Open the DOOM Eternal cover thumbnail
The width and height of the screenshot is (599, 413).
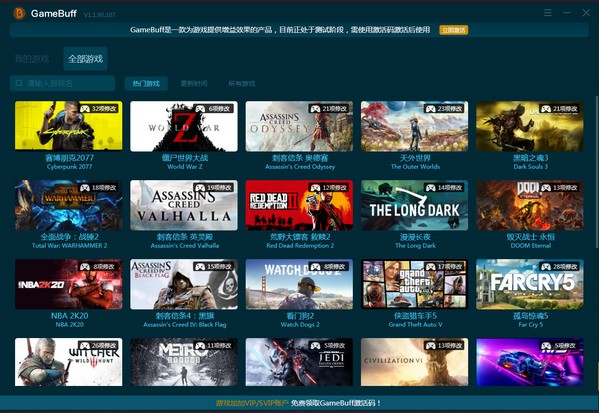530,205
